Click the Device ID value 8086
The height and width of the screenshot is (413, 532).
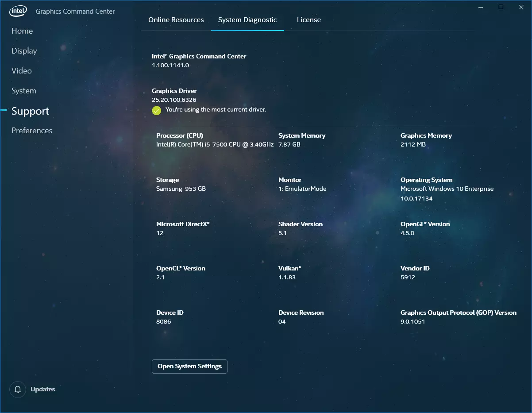pyautogui.click(x=164, y=322)
